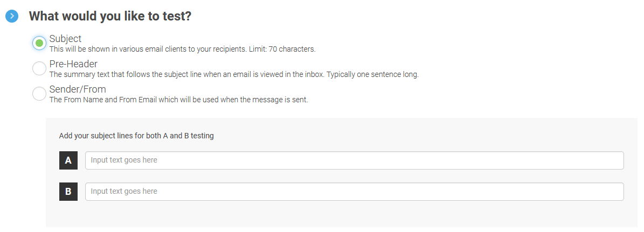Enable the Sender/From radio button

39,94
